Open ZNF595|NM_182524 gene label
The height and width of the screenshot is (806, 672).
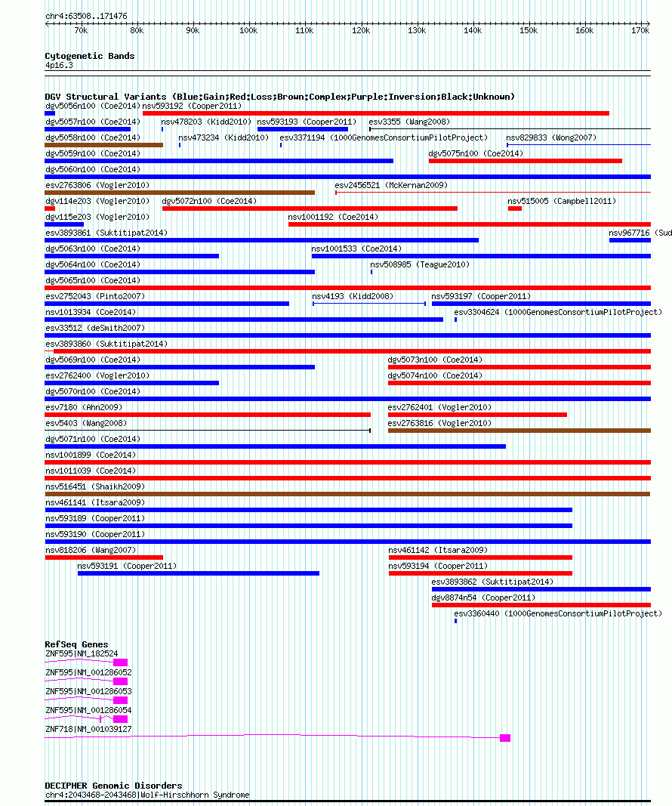[x=82, y=655]
